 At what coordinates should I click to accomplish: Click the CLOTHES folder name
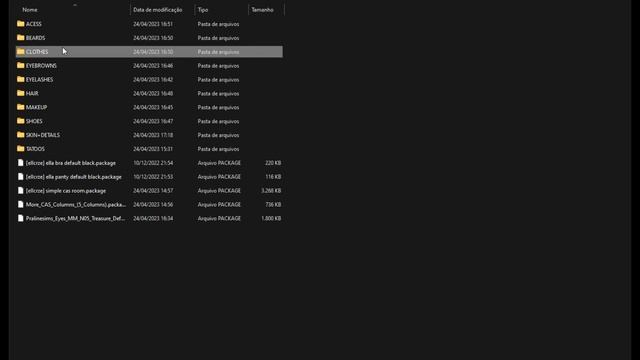tap(37, 52)
